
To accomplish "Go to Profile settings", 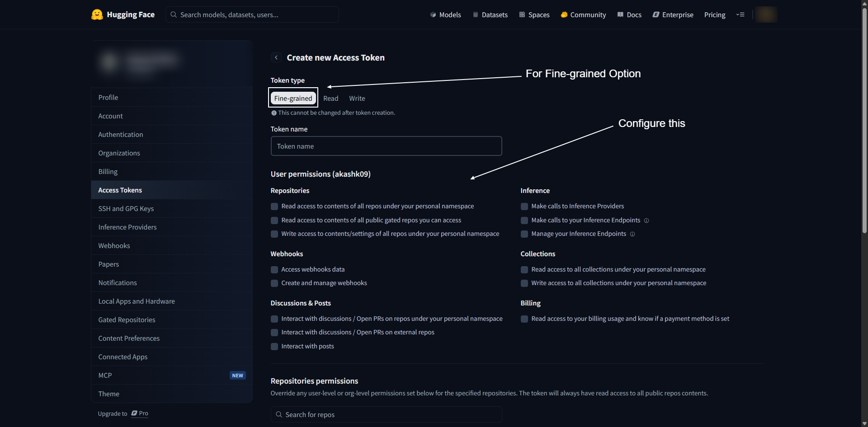I will [172, 97].
